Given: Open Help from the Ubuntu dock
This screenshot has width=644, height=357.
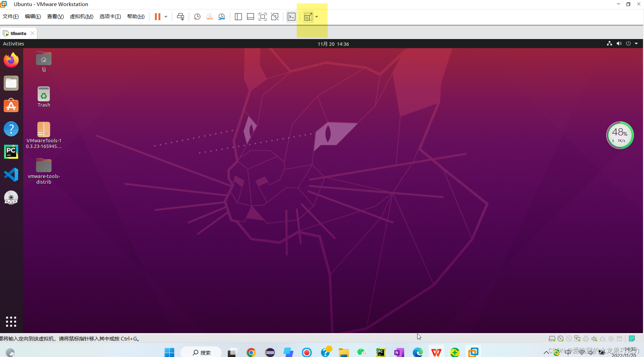Looking at the screenshot, I should (11, 129).
